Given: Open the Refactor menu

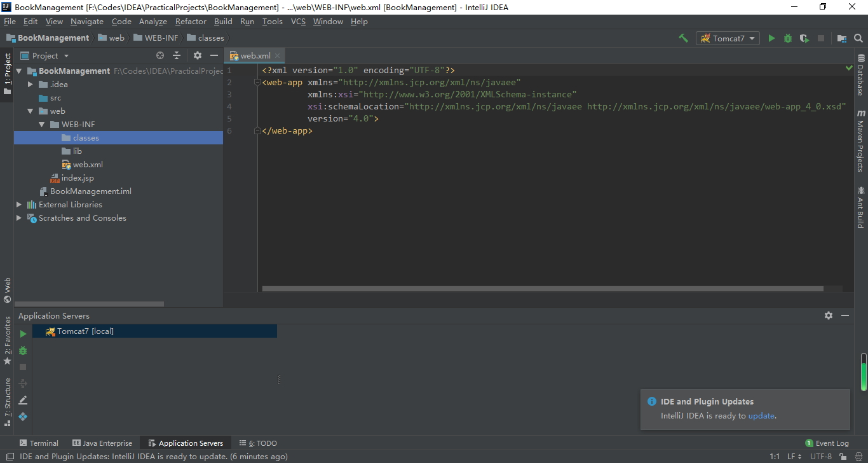Looking at the screenshot, I should (191, 21).
